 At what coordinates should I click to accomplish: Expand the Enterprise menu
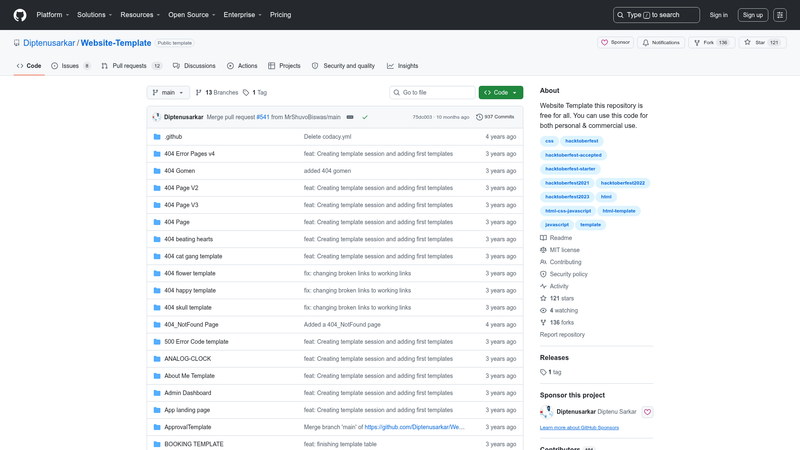pos(242,15)
